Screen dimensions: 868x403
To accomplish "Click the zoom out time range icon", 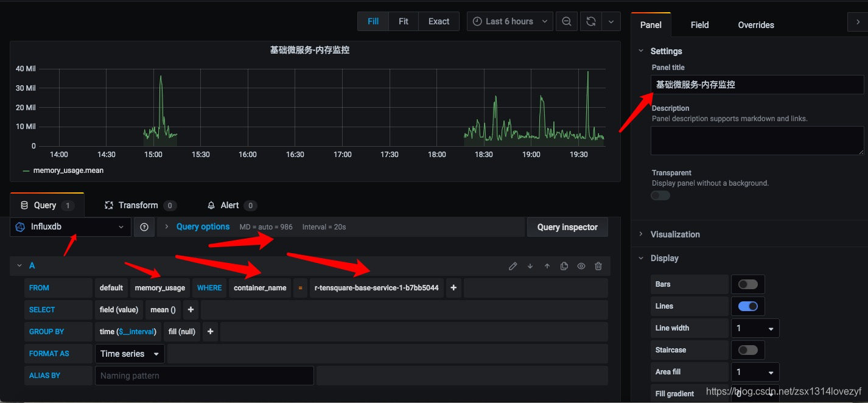I will click(x=566, y=21).
